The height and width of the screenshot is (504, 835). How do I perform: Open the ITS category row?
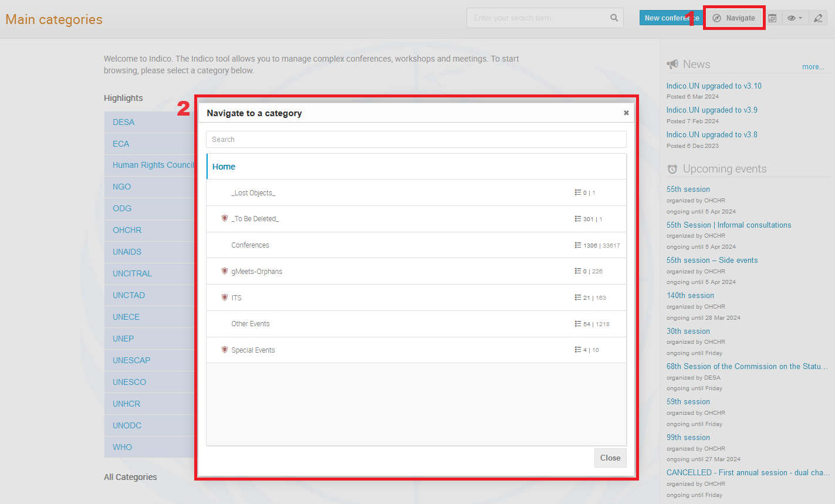click(416, 297)
